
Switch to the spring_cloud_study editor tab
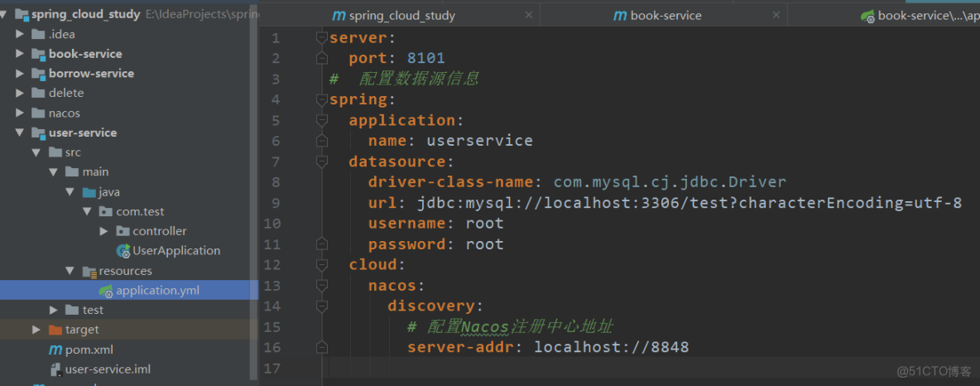pyautogui.click(x=400, y=16)
